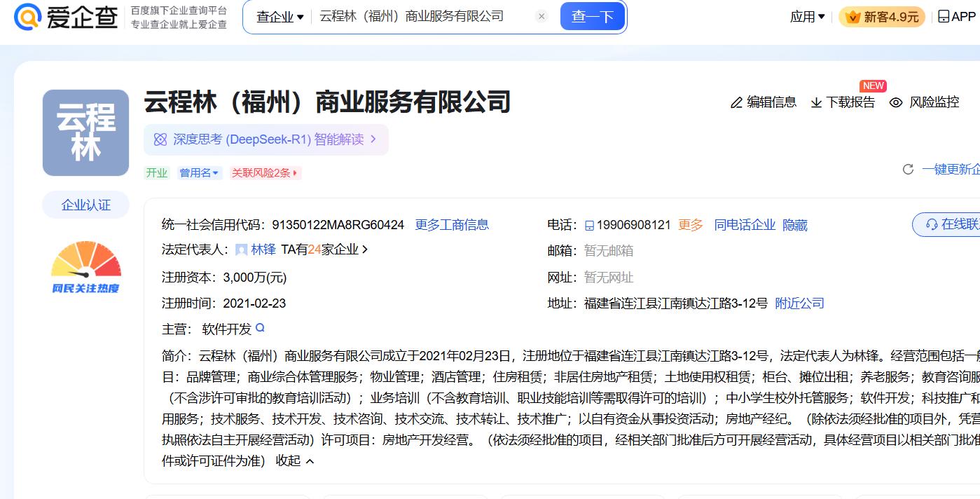Hide the phone number via 隐藏
Image resolution: width=980 pixels, height=499 pixels.
(795, 225)
